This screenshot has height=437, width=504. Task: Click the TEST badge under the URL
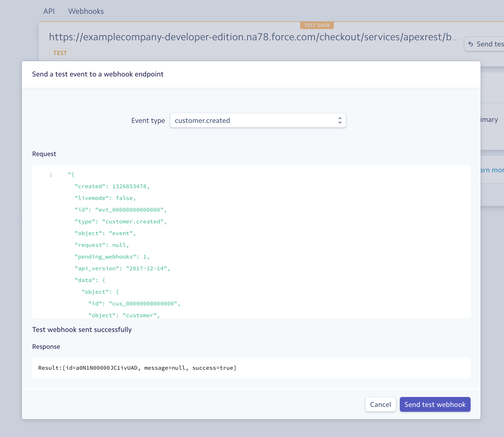[x=60, y=53]
